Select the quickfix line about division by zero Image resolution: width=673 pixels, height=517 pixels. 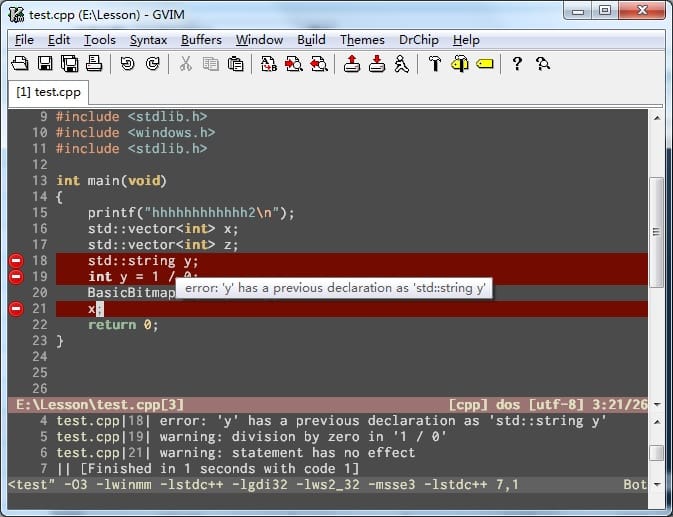(x=250, y=437)
